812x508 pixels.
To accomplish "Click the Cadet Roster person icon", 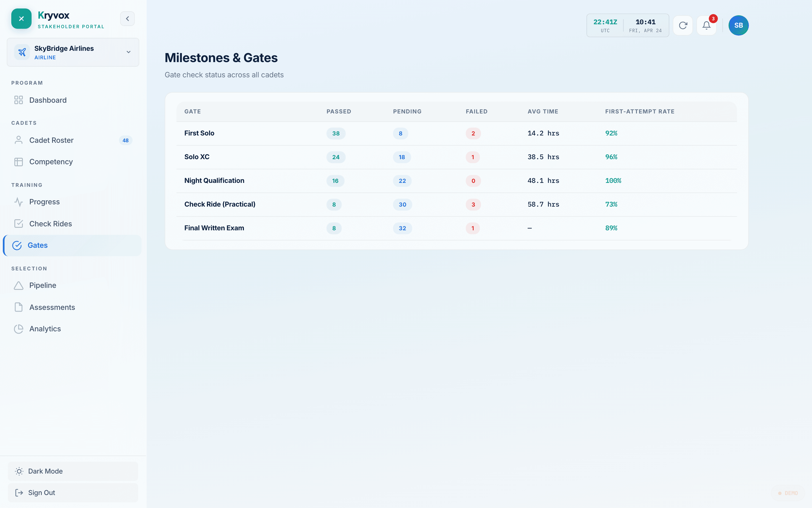I will [x=18, y=140].
